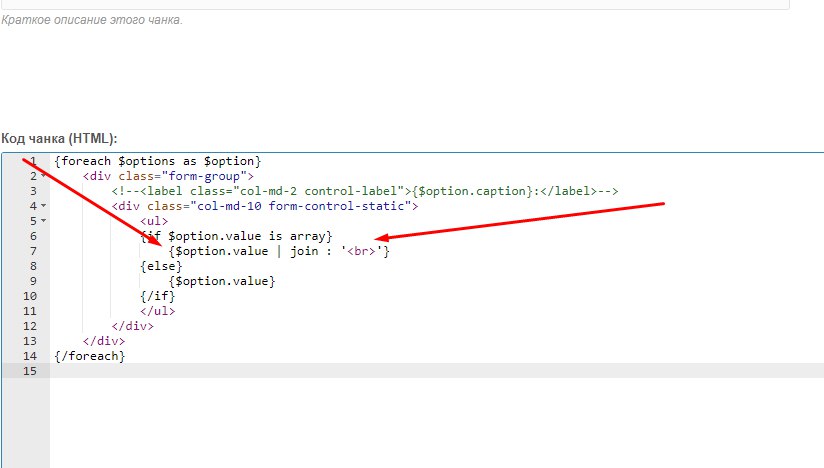The width and height of the screenshot is (824, 468).
Task: Click the join '<br>' modifier expression
Action: point(279,251)
